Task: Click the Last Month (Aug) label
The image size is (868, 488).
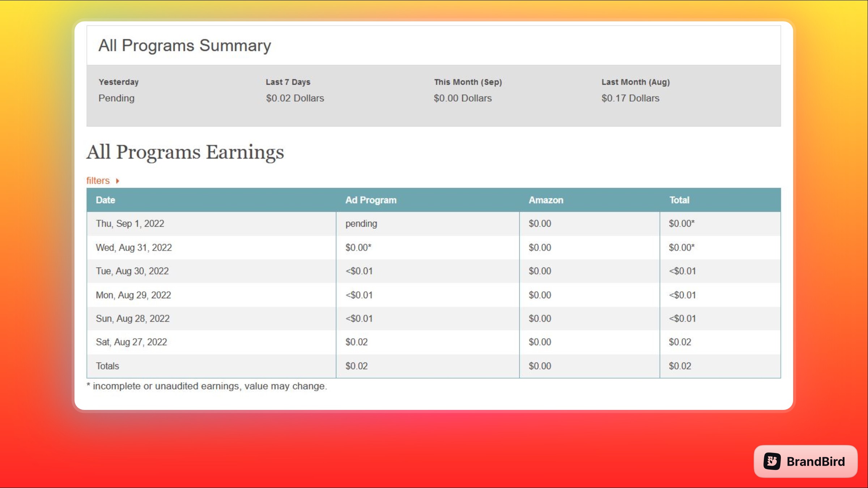Action: tap(635, 82)
